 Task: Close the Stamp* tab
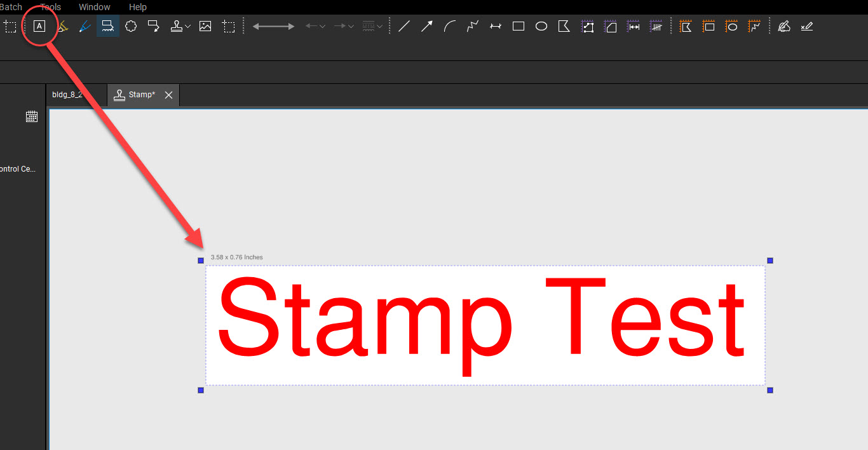tap(168, 95)
